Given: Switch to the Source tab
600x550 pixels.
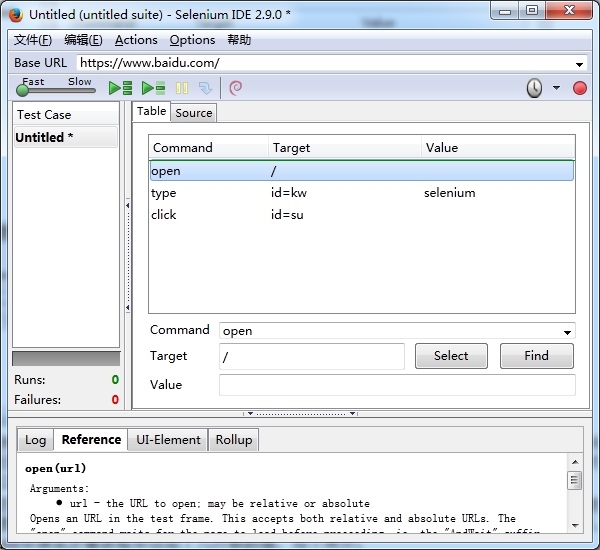Looking at the screenshot, I should pyautogui.click(x=194, y=113).
